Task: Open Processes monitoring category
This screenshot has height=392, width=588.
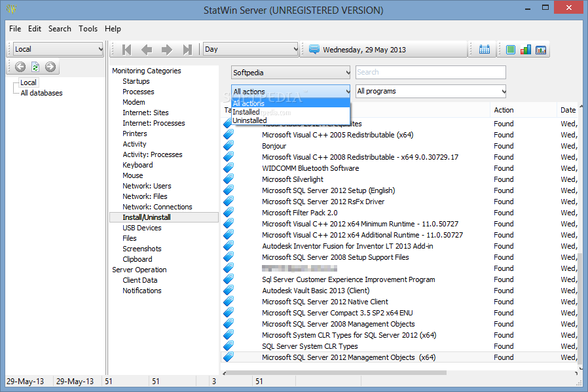Action: tap(138, 92)
